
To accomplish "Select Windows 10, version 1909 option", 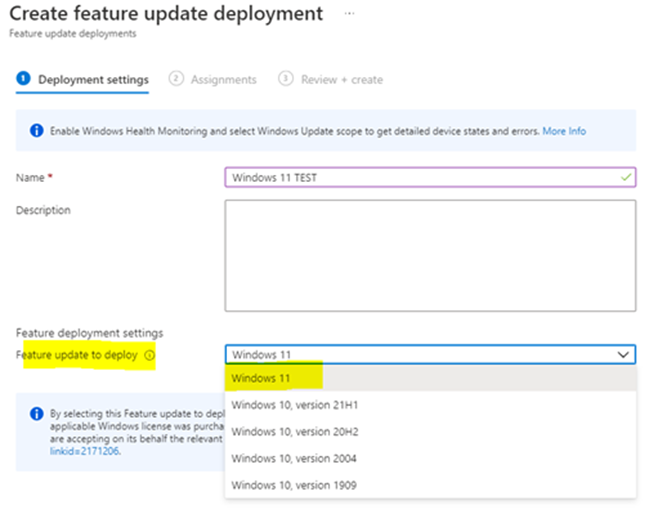I will (431, 485).
